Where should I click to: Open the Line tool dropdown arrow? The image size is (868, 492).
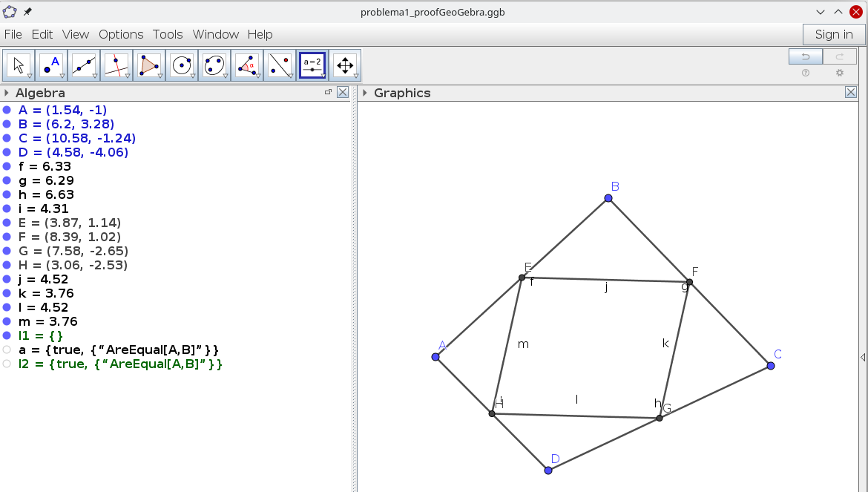tap(95, 76)
